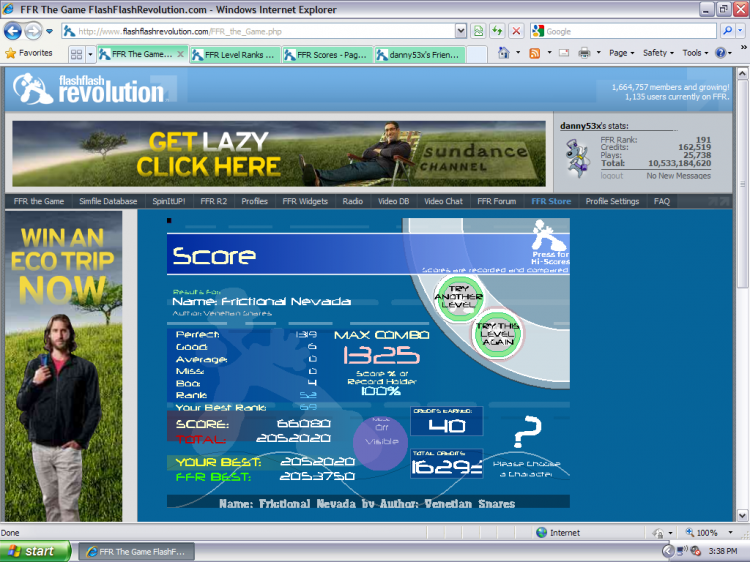Open the Tools menu

pos(695,53)
